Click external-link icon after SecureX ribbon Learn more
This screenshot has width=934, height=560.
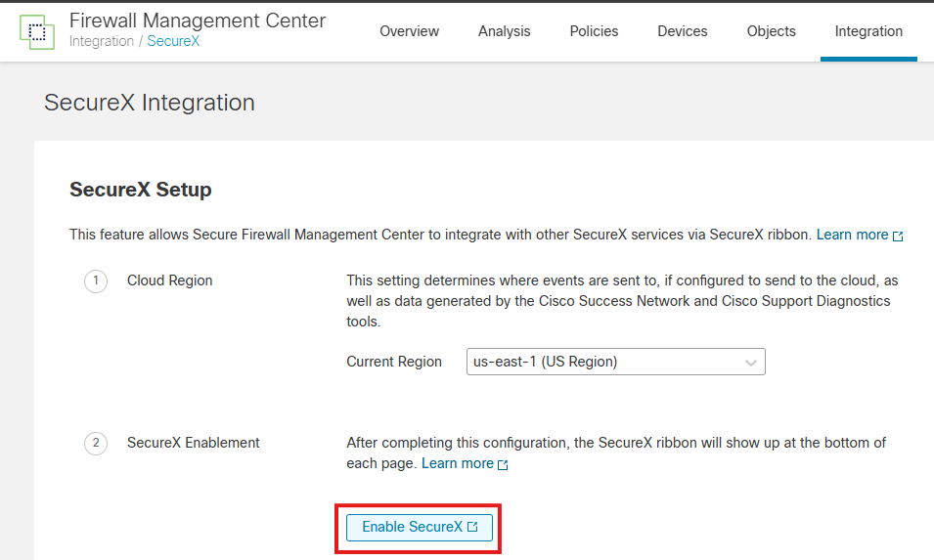[898, 236]
